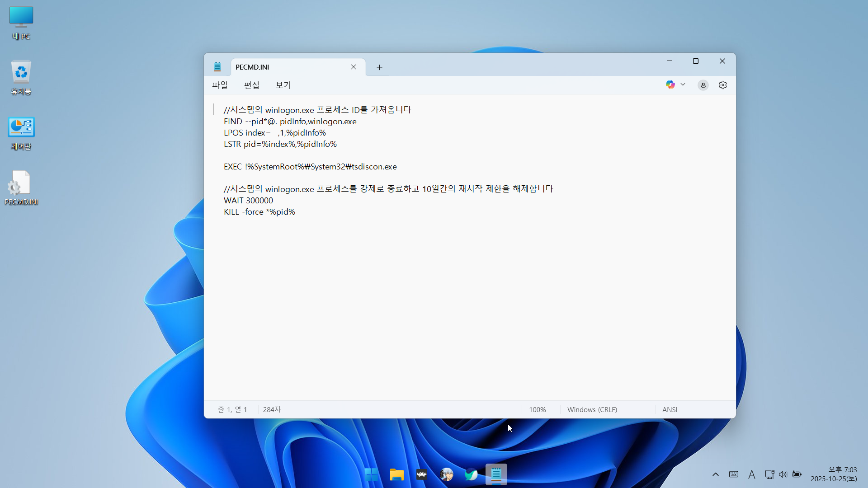Add a new tab with plus button
This screenshot has width=868, height=488.
tap(379, 67)
